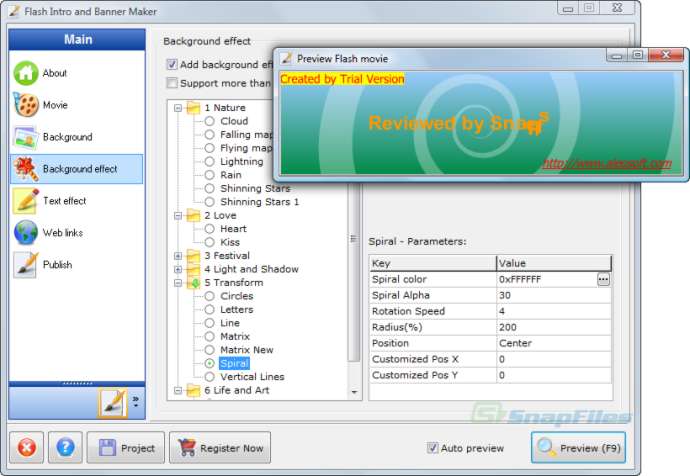This screenshot has height=476, width=690.
Task: Open the aleosoft.com link in preview
Action: 607,163
